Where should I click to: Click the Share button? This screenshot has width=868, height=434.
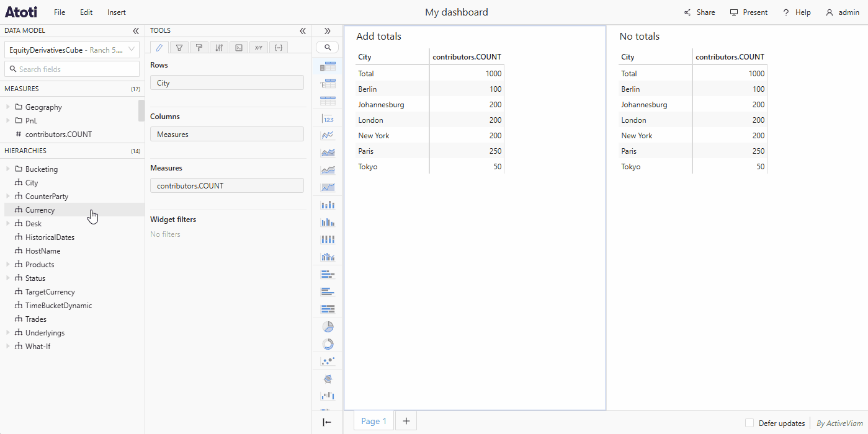coord(700,12)
